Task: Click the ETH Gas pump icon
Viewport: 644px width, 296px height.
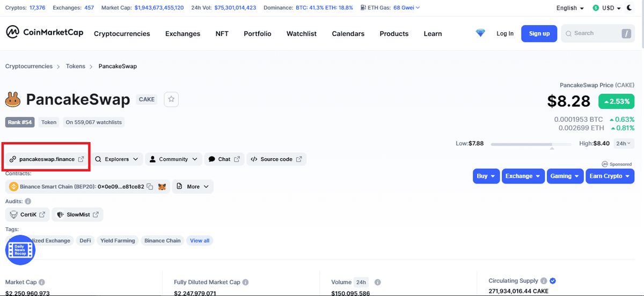Action: point(364,8)
